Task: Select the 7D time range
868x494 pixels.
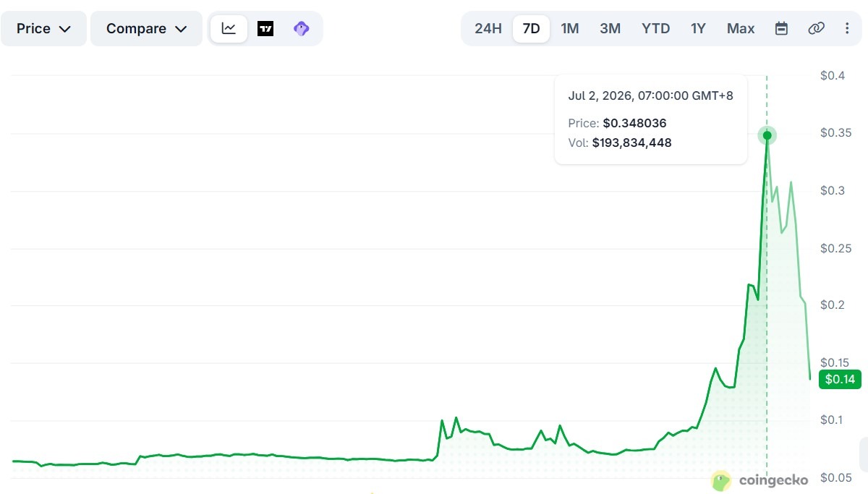Action: pos(531,29)
